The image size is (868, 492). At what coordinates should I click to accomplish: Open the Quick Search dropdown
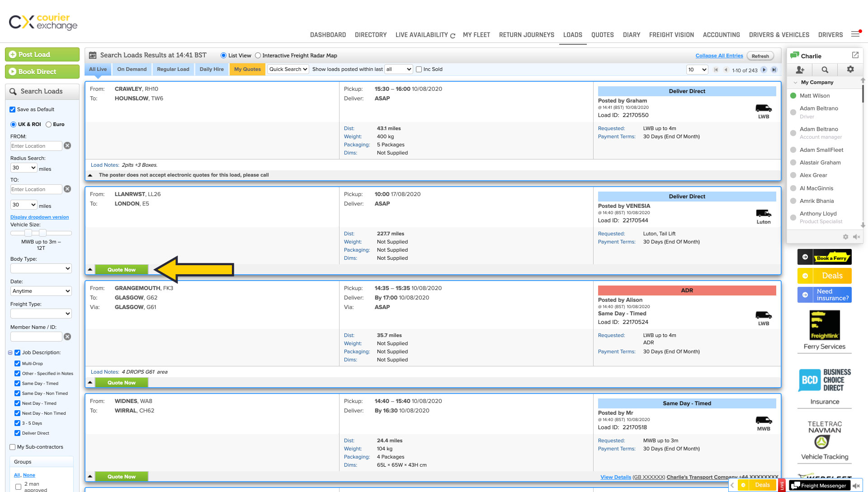[x=288, y=69]
